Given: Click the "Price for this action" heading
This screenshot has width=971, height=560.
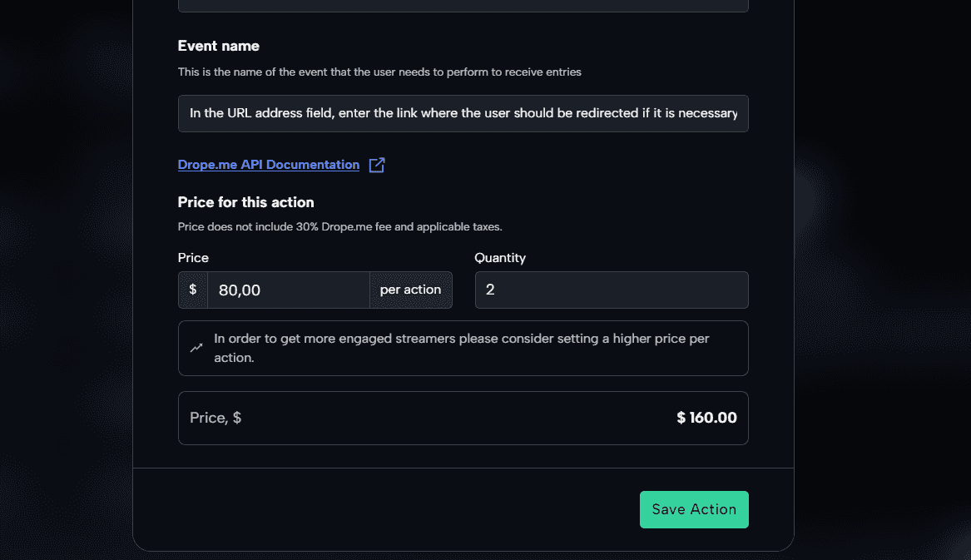Looking at the screenshot, I should [x=245, y=202].
